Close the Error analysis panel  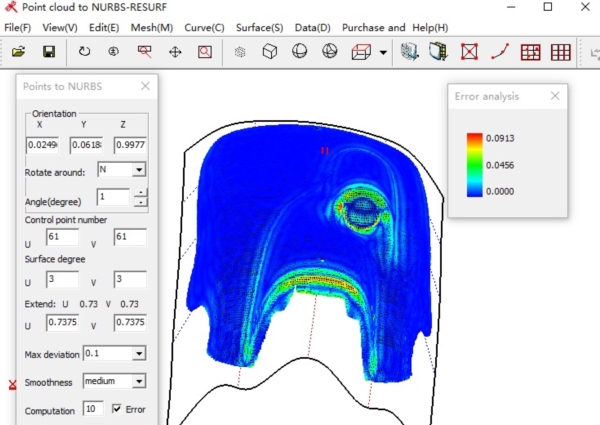point(555,96)
